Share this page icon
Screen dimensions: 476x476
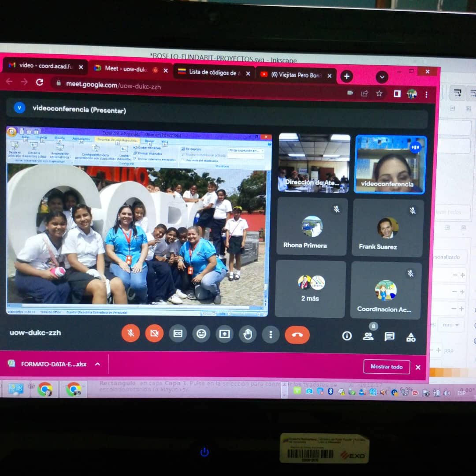pos(364,93)
